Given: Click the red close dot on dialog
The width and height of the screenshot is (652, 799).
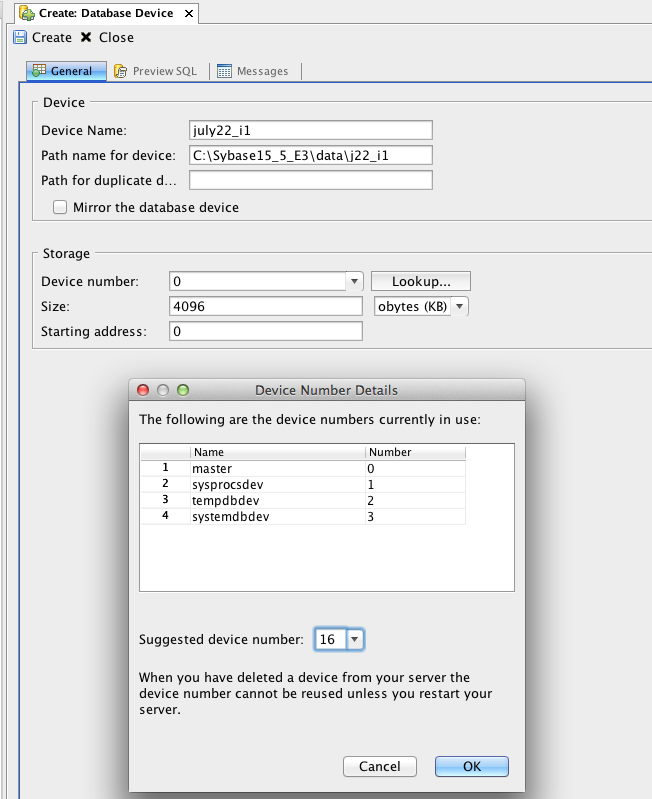Looking at the screenshot, I should 143,390.
